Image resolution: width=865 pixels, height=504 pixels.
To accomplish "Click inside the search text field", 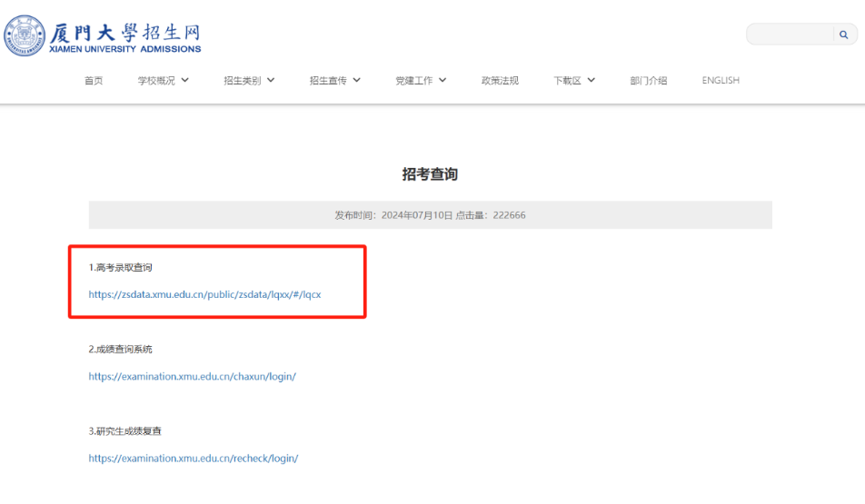I will click(x=790, y=35).
